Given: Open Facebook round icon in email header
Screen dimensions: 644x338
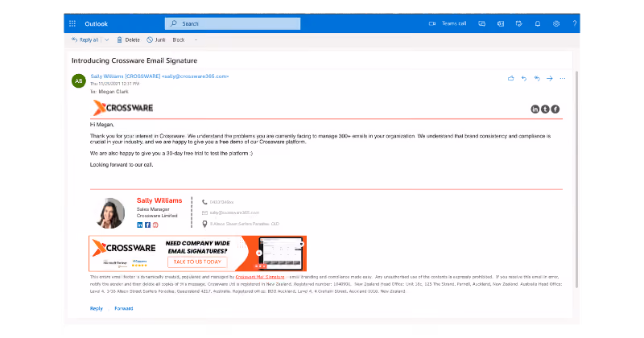Looking at the screenshot, I should [555, 109].
